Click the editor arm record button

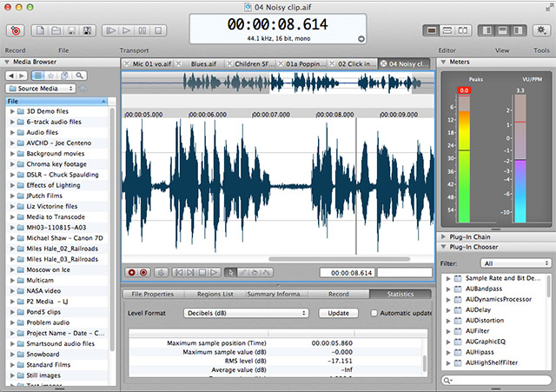coord(143,272)
